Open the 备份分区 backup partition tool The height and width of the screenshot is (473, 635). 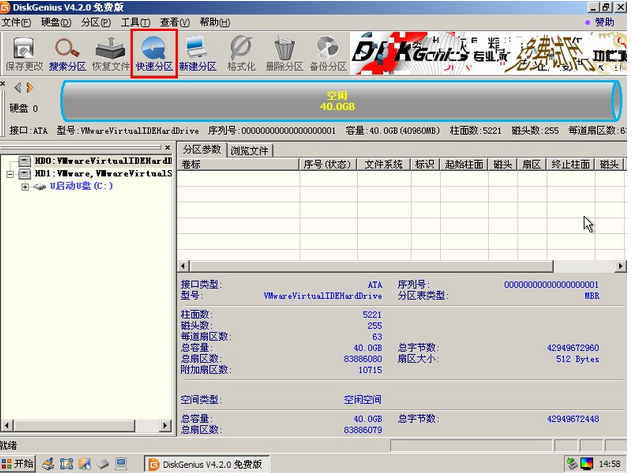point(328,54)
